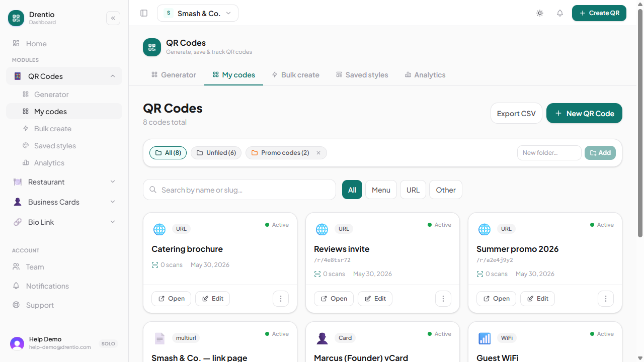Open Saved styles in the sidebar
The width and height of the screenshot is (644, 362).
[64, 146]
